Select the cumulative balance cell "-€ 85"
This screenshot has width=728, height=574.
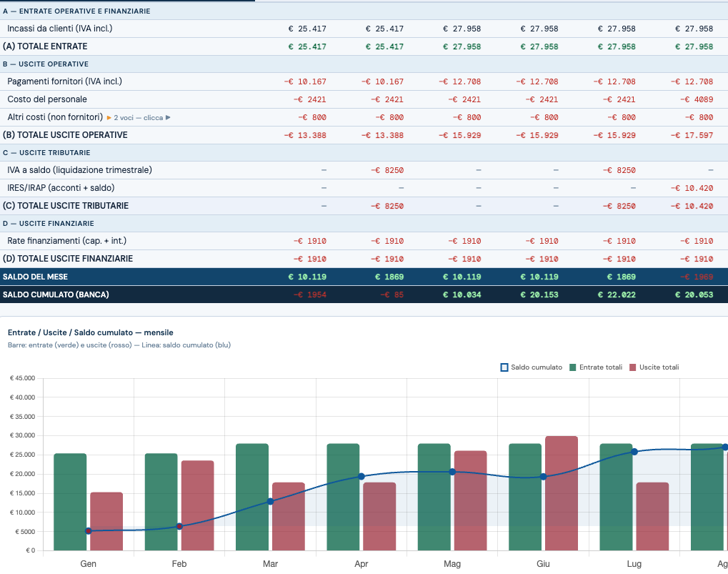coord(392,295)
